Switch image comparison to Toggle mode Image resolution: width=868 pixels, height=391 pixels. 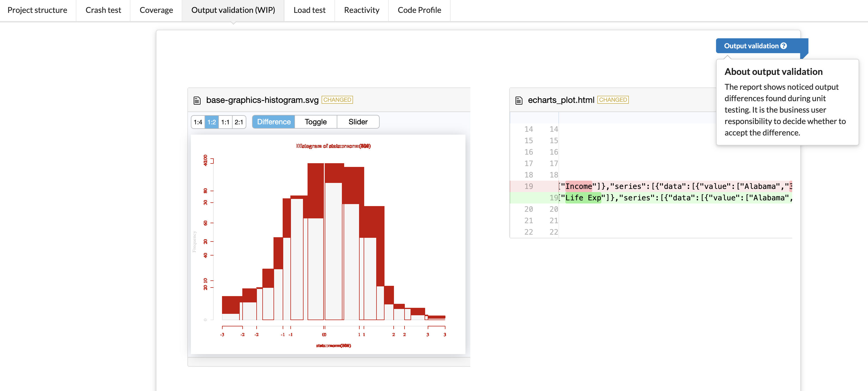click(x=316, y=122)
